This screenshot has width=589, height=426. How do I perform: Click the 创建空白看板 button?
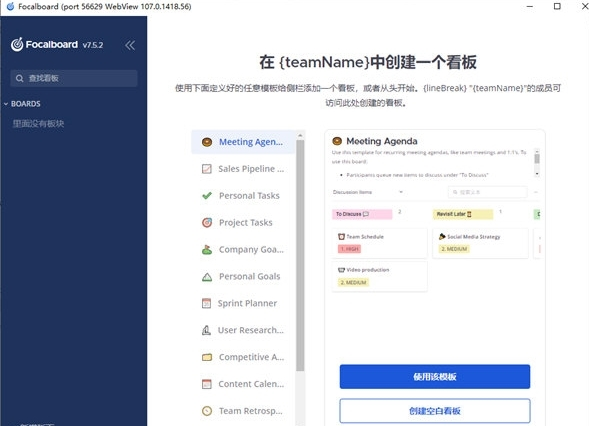pos(435,411)
